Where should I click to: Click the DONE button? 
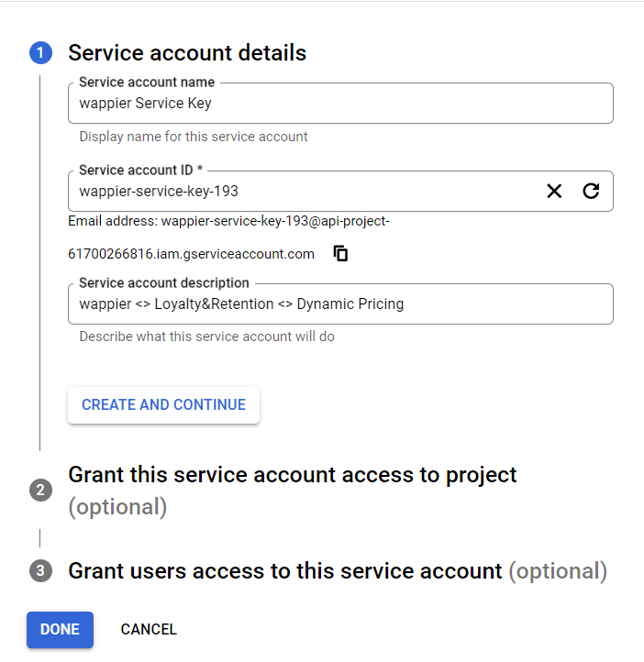click(x=60, y=630)
